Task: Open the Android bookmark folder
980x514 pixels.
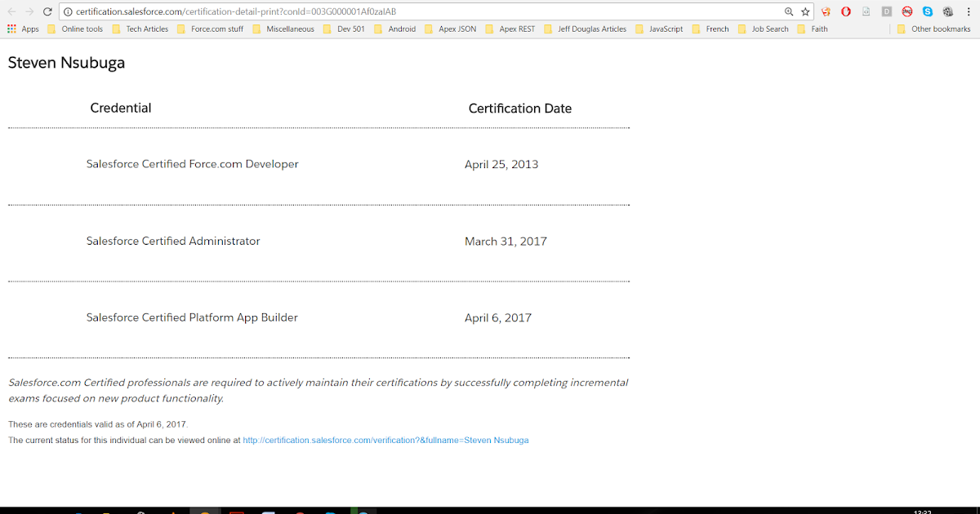Action: pyautogui.click(x=395, y=29)
